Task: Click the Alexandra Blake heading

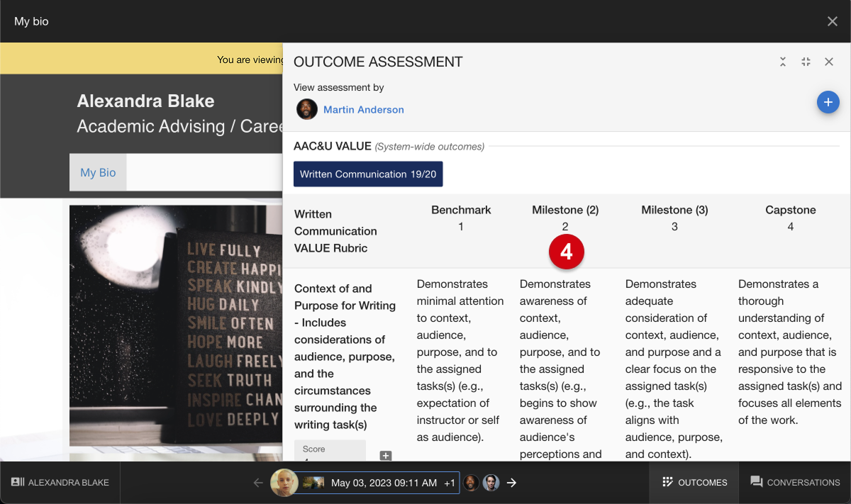Action: click(x=145, y=101)
